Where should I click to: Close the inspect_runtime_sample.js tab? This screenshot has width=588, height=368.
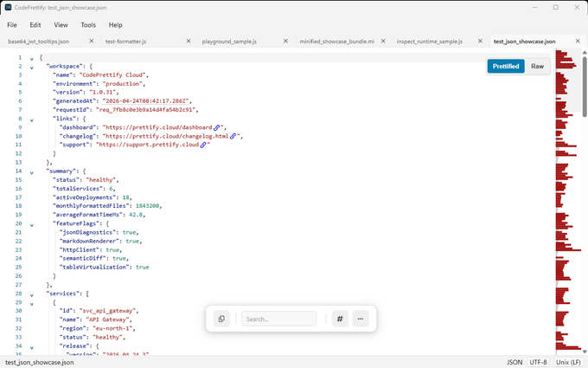(481, 41)
